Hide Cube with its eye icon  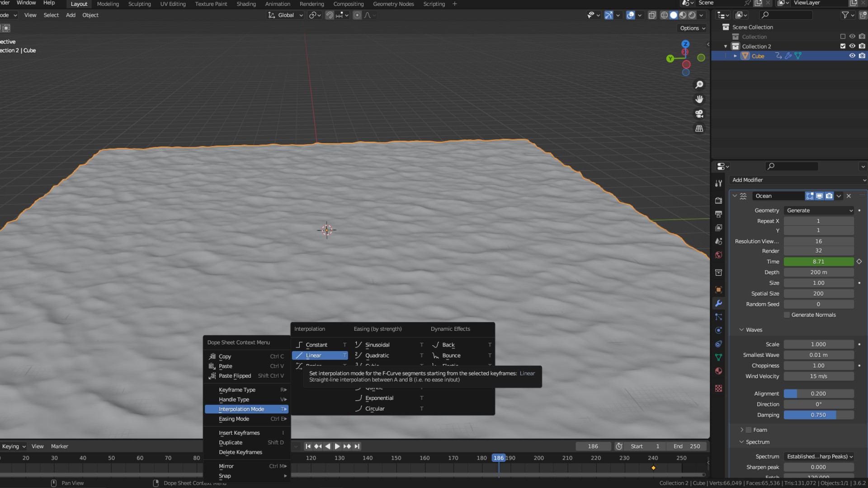[852, 56]
